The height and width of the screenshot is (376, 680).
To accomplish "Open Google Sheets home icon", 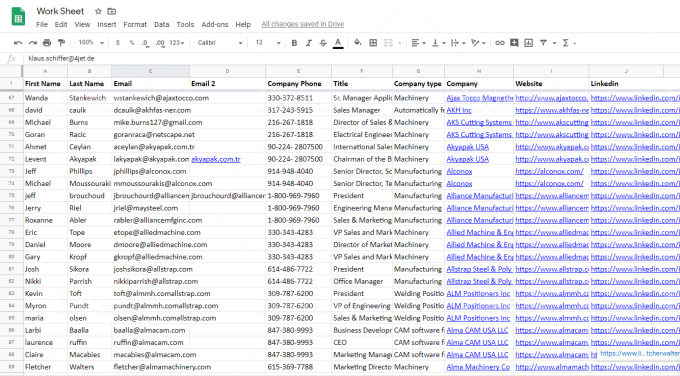I will point(18,17).
